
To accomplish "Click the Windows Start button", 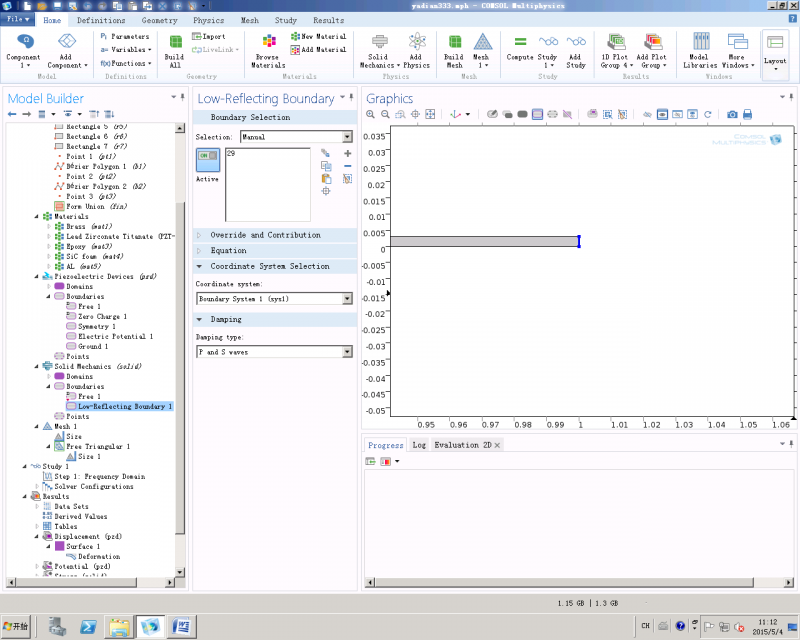I will (17, 626).
